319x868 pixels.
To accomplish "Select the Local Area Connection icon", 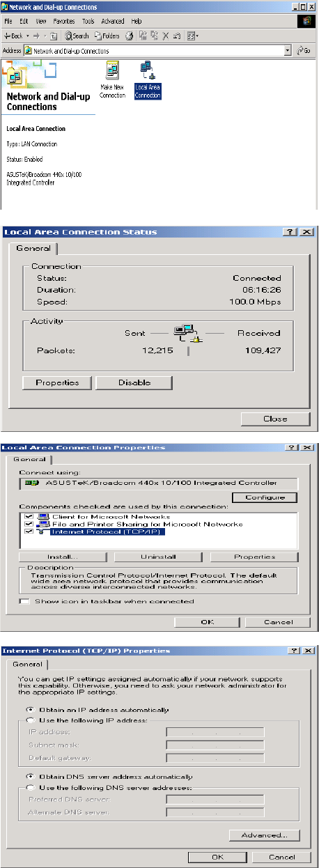I will [148, 81].
